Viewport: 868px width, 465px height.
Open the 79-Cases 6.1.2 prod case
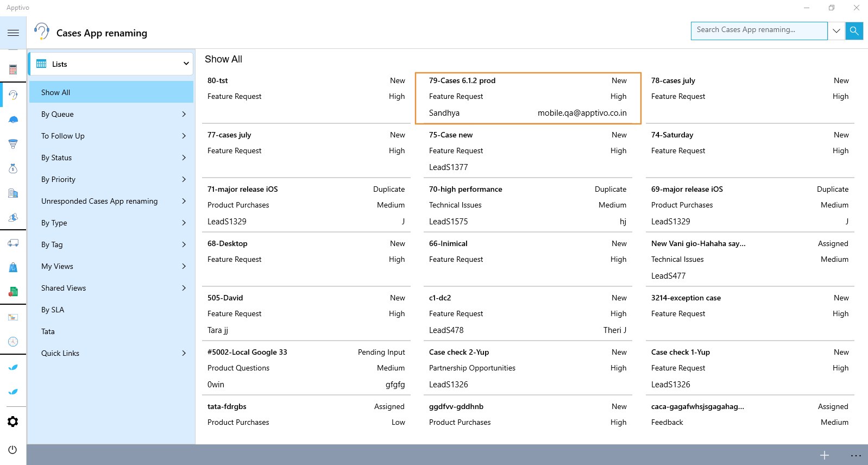click(x=527, y=97)
